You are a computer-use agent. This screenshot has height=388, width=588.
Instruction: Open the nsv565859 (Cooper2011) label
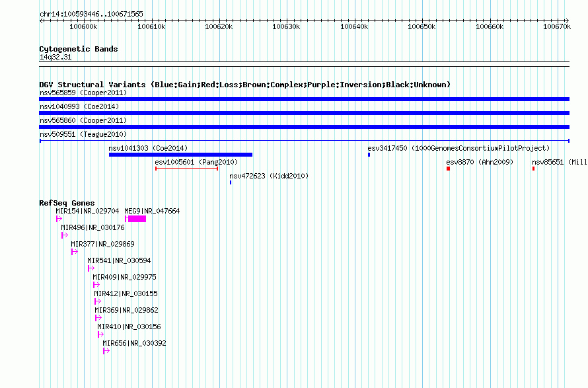coord(83,93)
